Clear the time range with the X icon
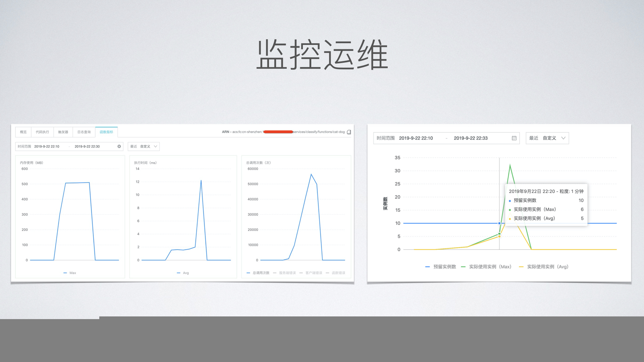This screenshot has width=644, height=362. tap(119, 146)
